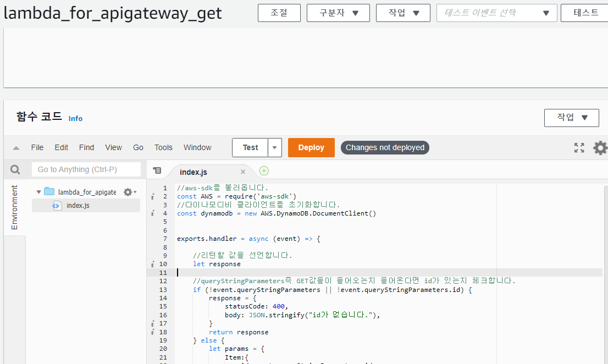This screenshot has height=364, width=608.
Task: Close the index.js tab
Action: (243, 172)
